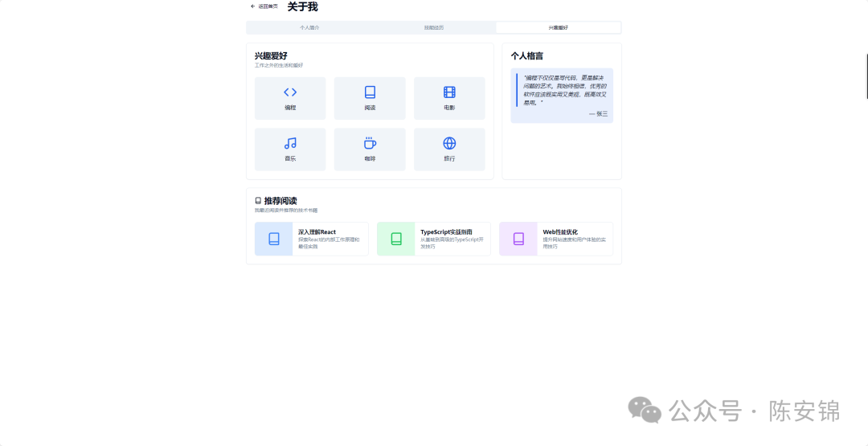Select the 兴趣爱好 tab

pos(558,27)
